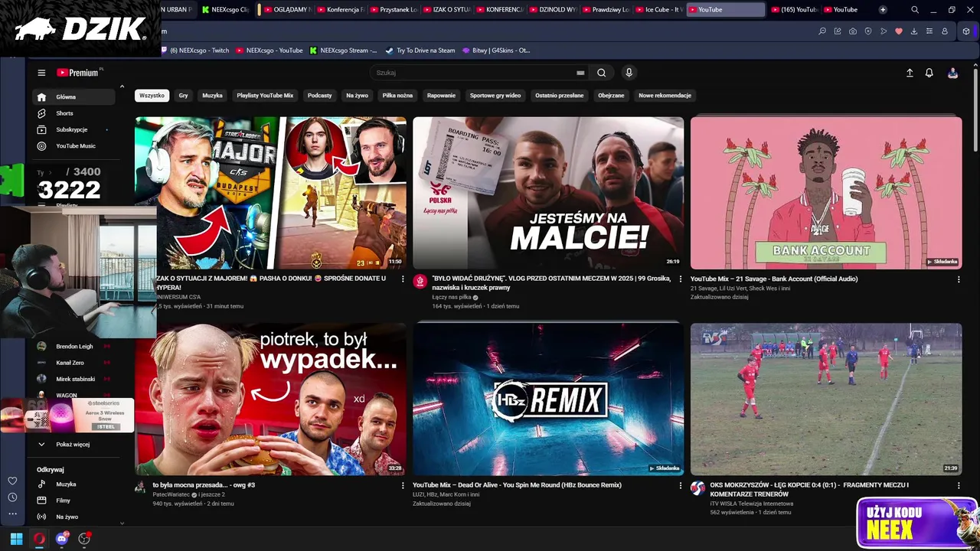This screenshot has height=551, width=980.
Task: Click the browser profile icon
Action: tap(945, 31)
